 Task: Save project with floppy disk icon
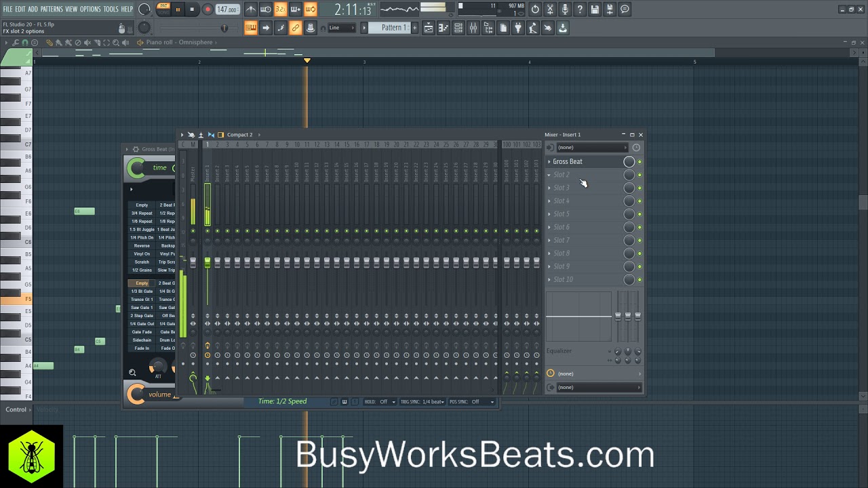(595, 9)
